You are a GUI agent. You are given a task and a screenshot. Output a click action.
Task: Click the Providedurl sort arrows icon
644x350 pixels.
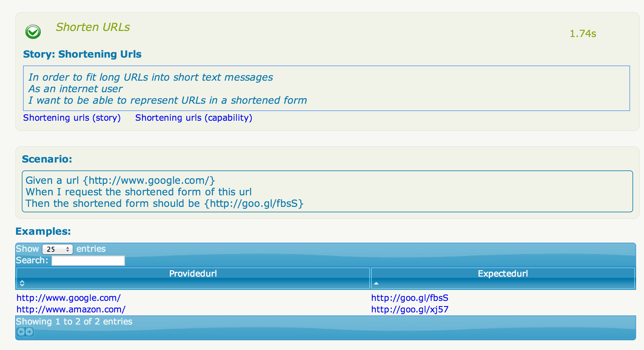coord(22,283)
